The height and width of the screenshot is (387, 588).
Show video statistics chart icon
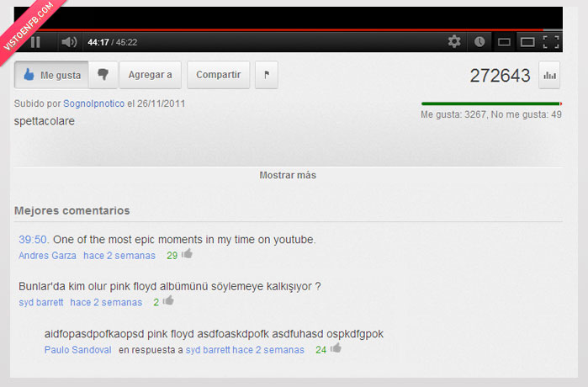549,76
